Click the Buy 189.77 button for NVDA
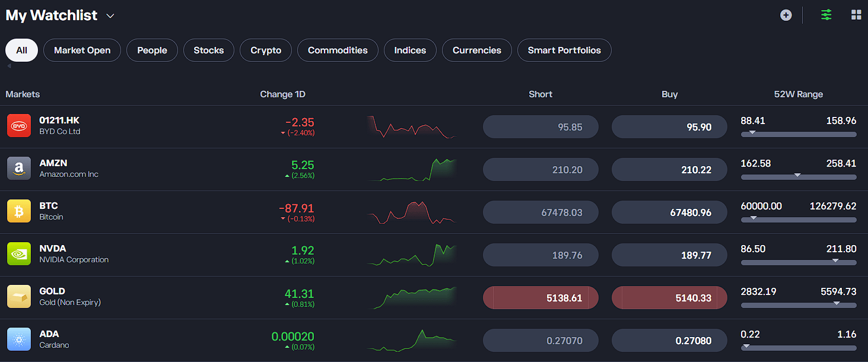This screenshot has height=362, width=868. (x=669, y=255)
